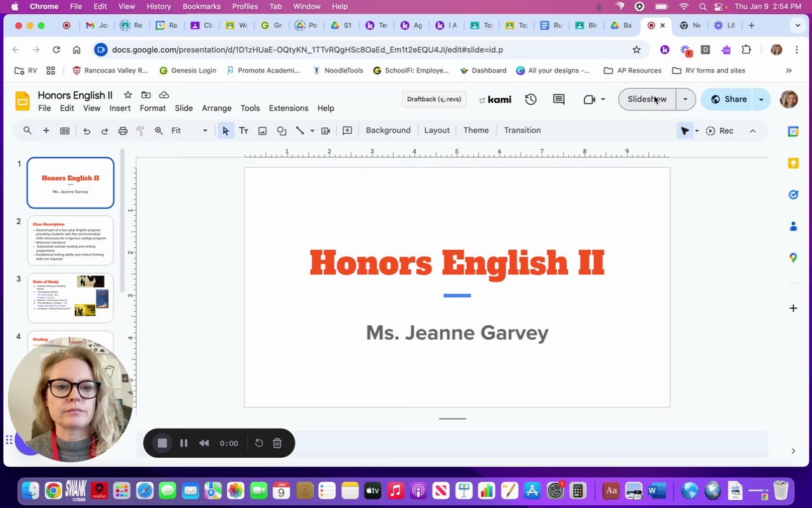Hide the menus with the caret
812x508 pixels.
(752, 131)
